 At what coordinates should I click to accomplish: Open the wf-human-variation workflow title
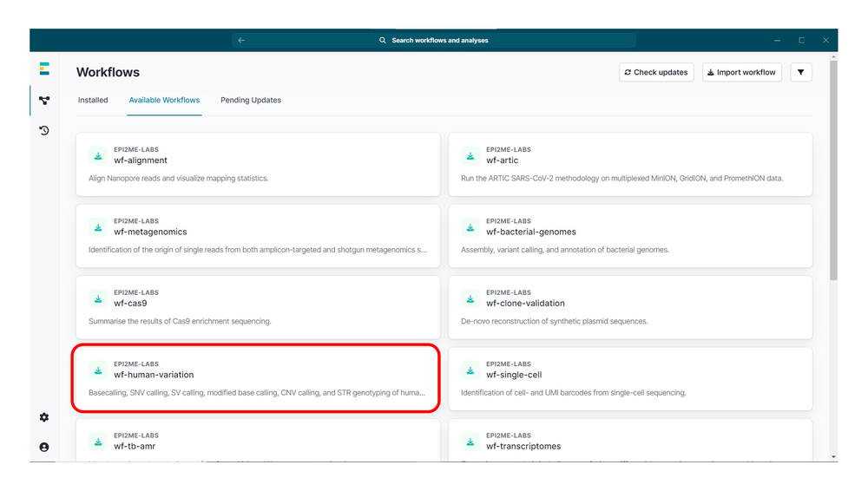click(154, 375)
